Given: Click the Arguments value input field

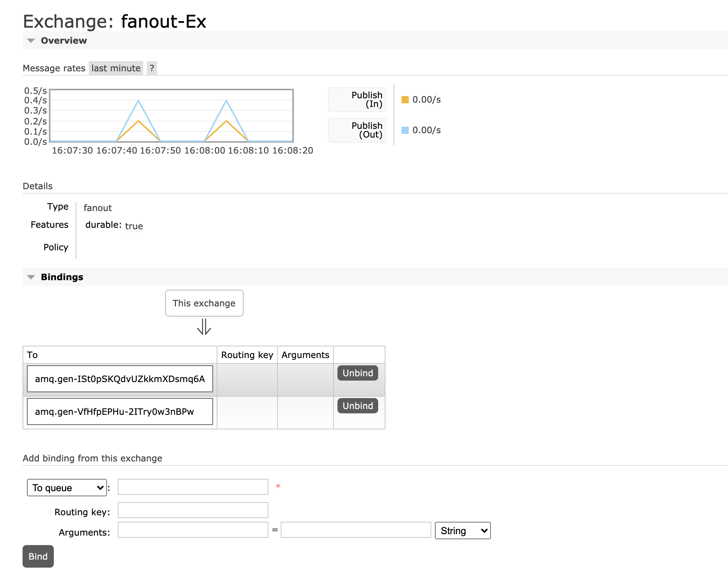Looking at the screenshot, I should coord(356,530).
